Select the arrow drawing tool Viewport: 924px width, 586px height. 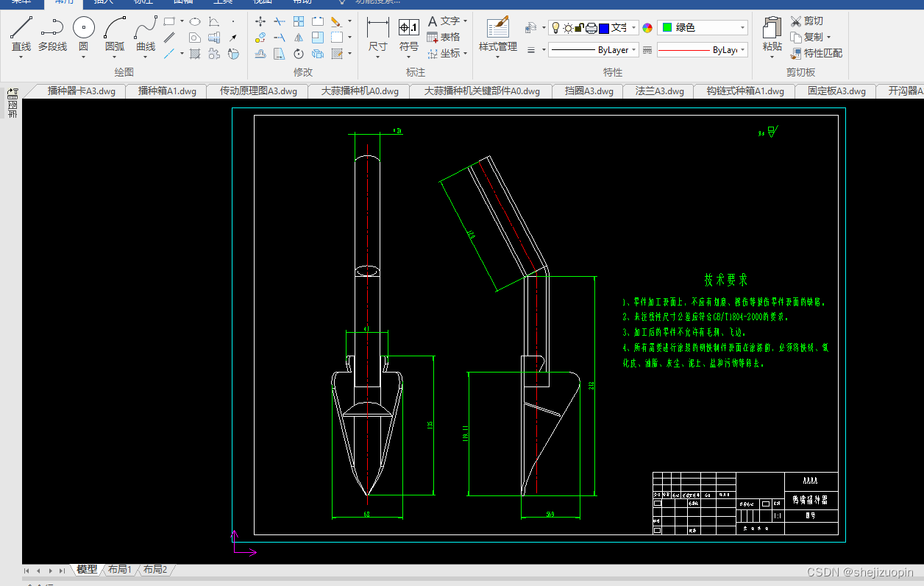pyautogui.click(x=233, y=37)
